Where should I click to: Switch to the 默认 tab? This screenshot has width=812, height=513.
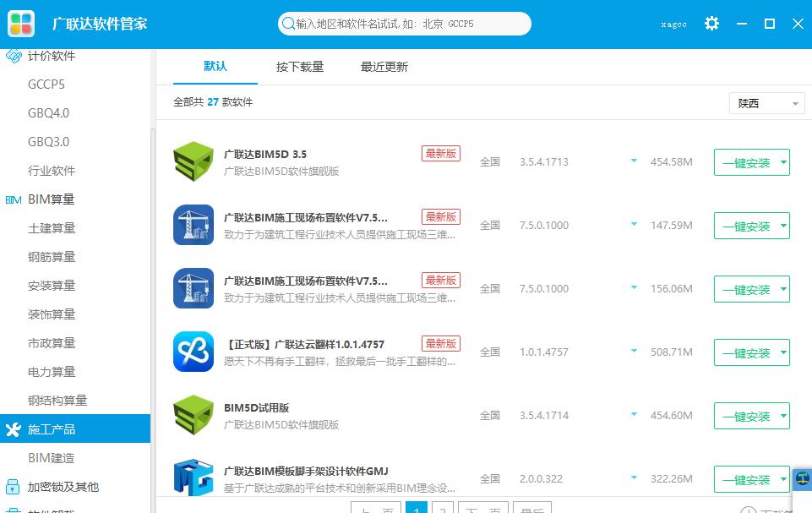coord(215,66)
